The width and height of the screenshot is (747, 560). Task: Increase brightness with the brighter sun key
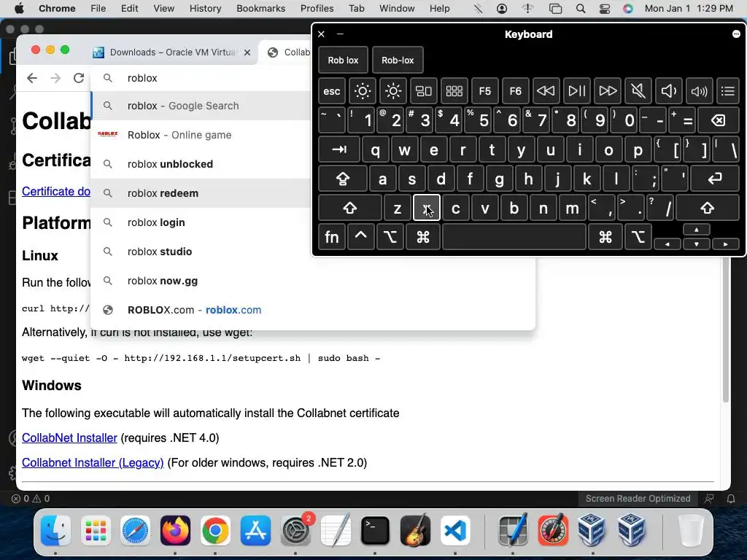(x=393, y=91)
